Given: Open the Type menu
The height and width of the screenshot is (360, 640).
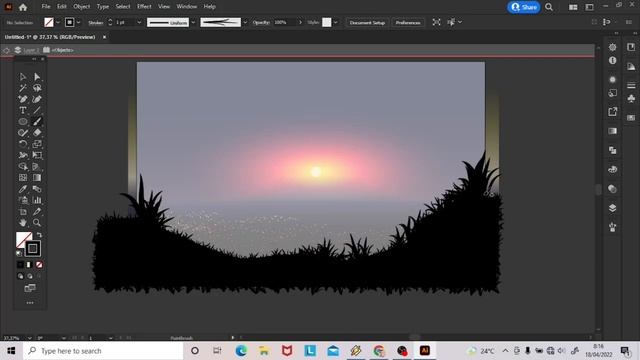Looking at the screenshot, I should click(102, 7).
